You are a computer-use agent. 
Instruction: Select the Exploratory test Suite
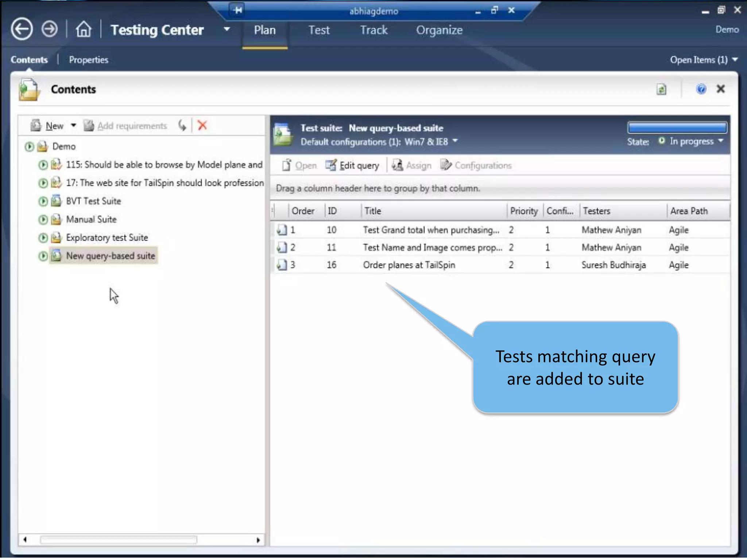[107, 238]
